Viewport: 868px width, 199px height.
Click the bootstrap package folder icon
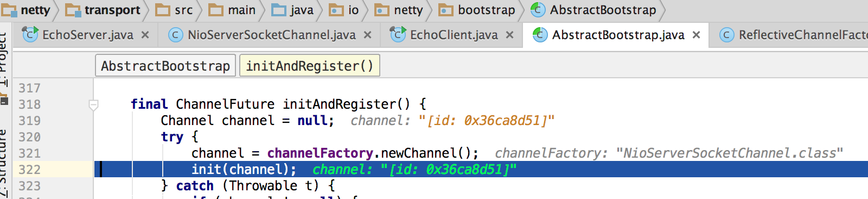(446, 9)
